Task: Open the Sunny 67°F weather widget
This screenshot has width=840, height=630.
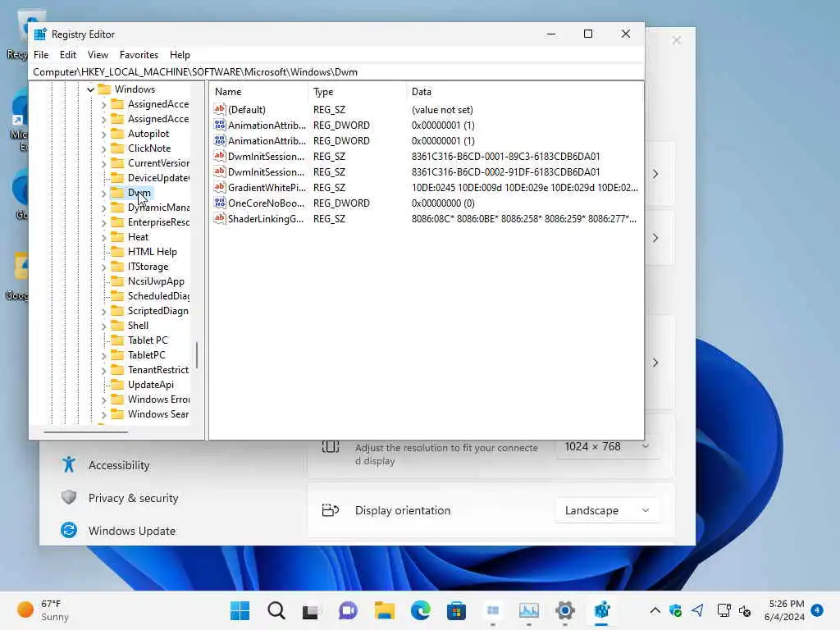Action: point(43,610)
